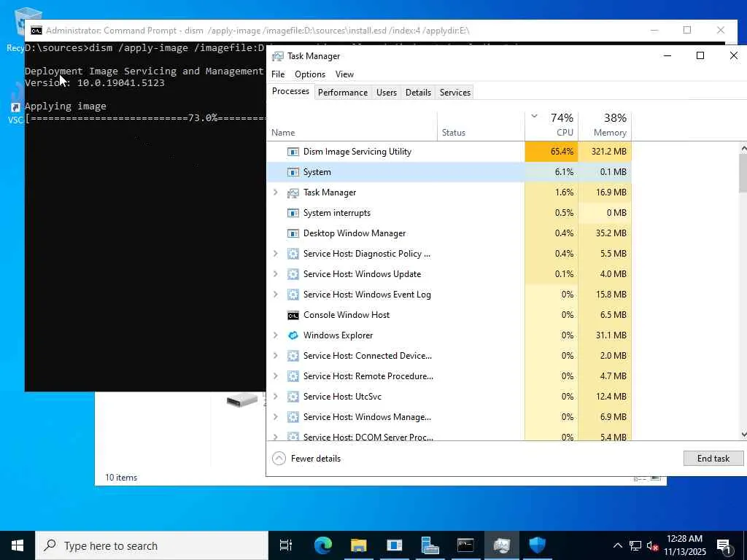Click the drive icon in the File Explorer window
747x560 pixels.
[x=242, y=400]
